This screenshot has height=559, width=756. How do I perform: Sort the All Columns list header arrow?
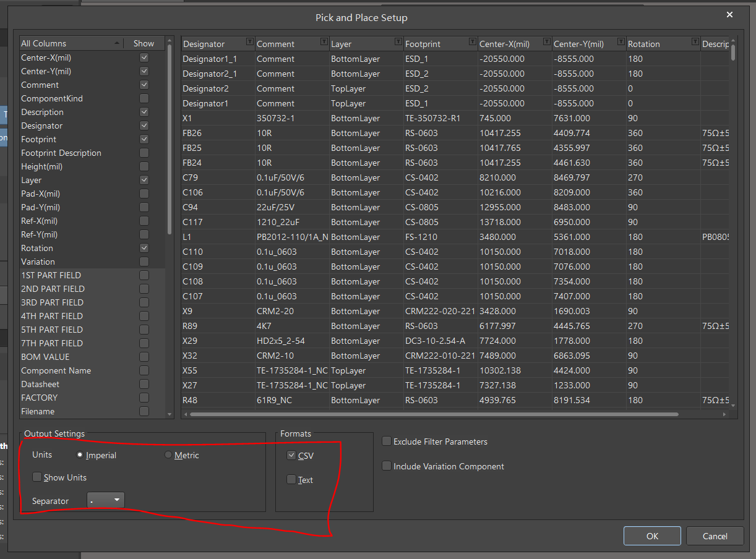coord(117,43)
